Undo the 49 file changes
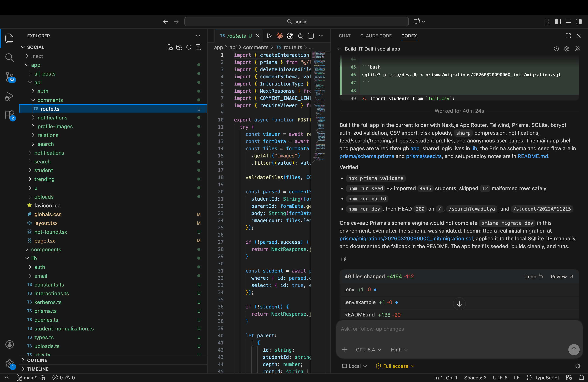588x382 pixels. (533, 277)
